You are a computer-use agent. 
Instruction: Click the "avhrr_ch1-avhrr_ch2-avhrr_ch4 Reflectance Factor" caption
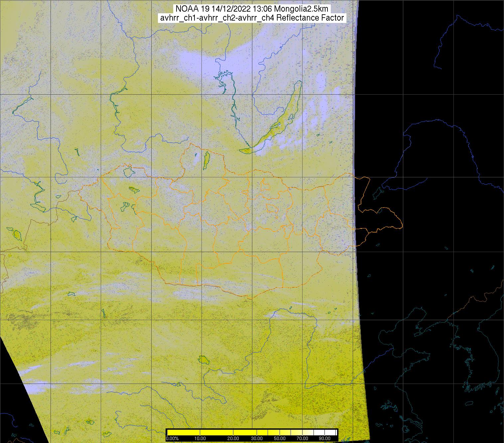(x=252, y=18)
